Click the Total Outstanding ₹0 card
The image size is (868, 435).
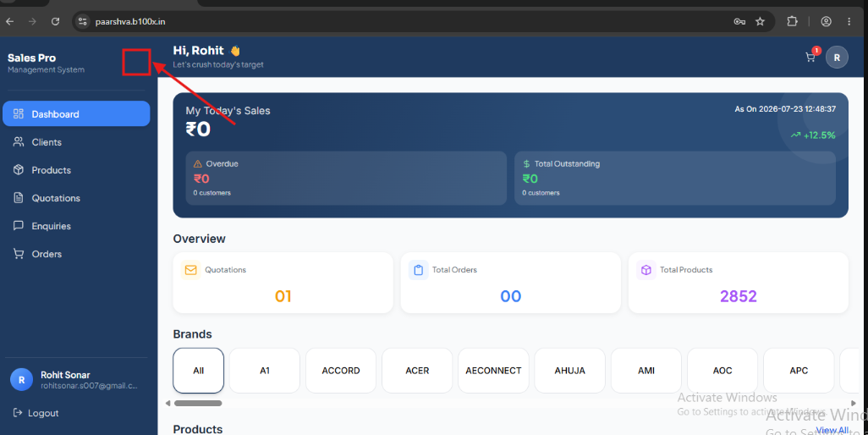[675, 179]
